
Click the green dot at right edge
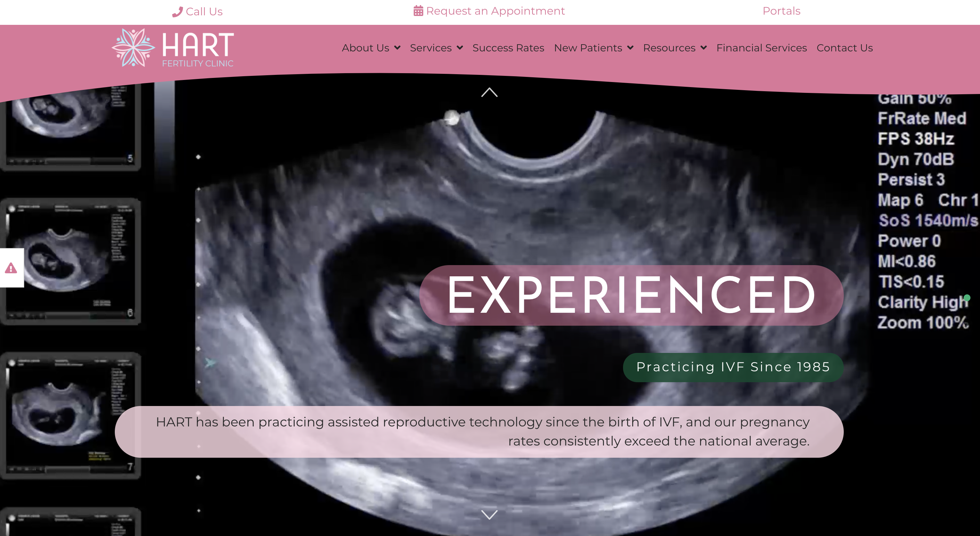[x=967, y=298]
